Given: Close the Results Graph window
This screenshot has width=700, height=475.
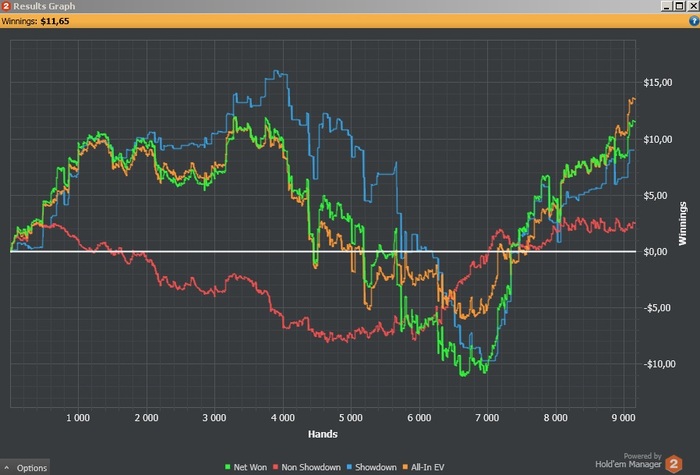Looking at the screenshot, I should point(693,6).
